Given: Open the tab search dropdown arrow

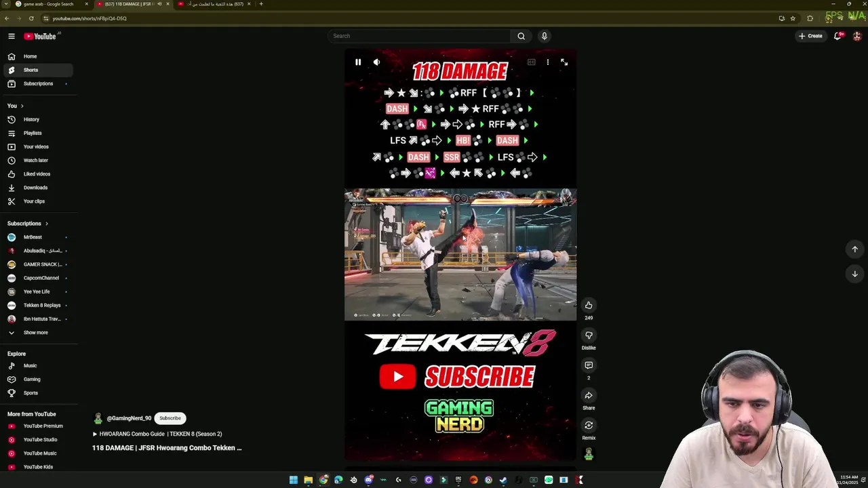Looking at the screenshot, I should (5, 4).
